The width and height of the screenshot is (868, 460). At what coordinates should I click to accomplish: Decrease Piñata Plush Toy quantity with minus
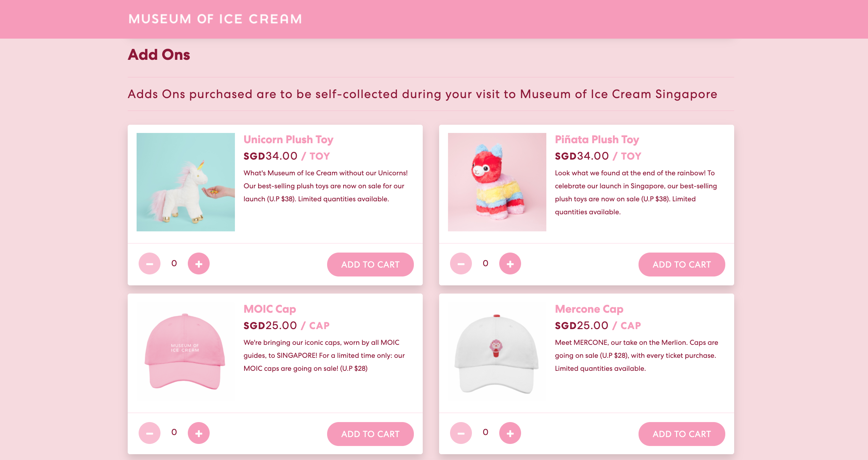[461, 263]
